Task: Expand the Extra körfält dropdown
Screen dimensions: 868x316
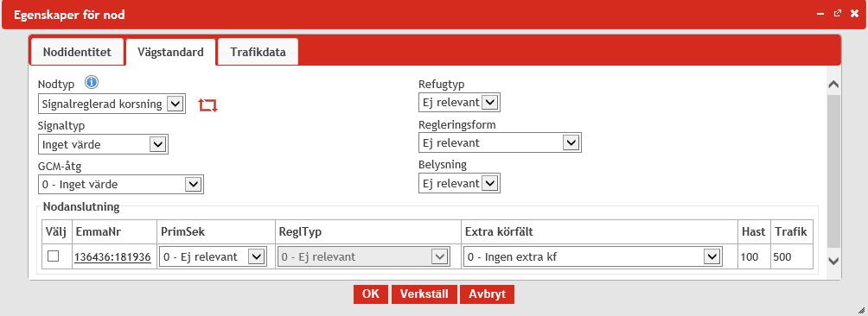Action: 593,256
